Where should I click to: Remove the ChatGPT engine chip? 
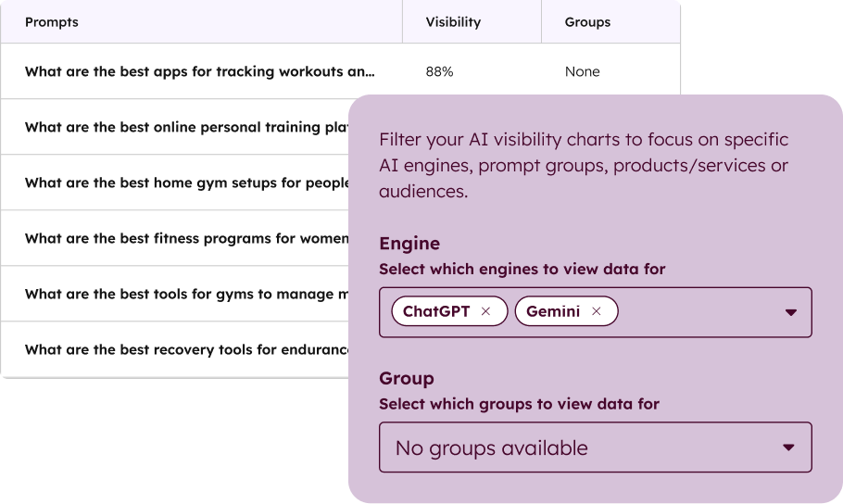tap(485, 312)
